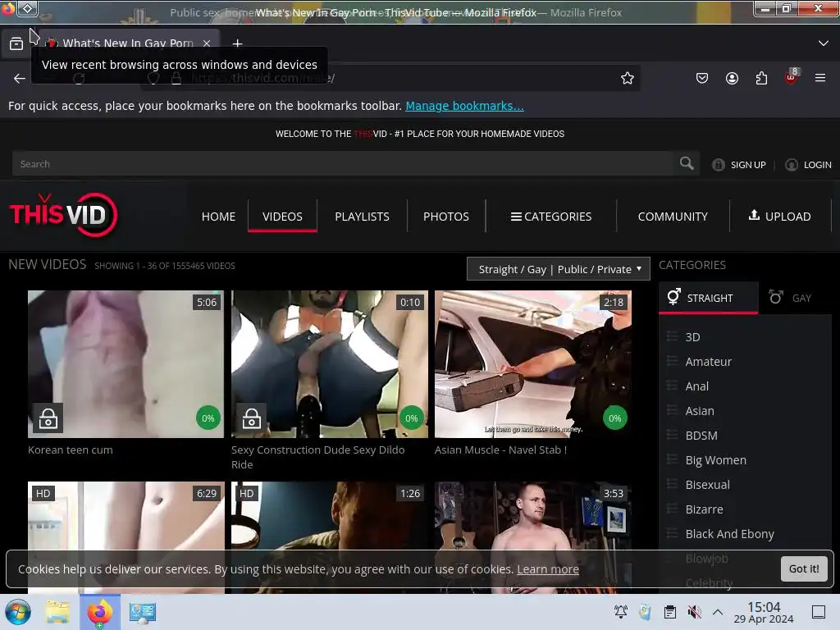Screen dimensions: 840x630
Task: Open a new tab with plus button
Action: click(x=237, y=43)
